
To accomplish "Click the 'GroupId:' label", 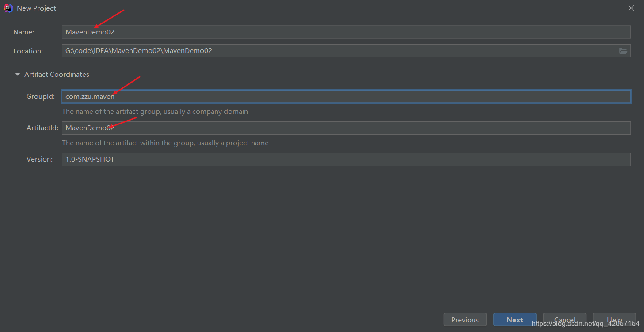I will [x=41, y=97].
